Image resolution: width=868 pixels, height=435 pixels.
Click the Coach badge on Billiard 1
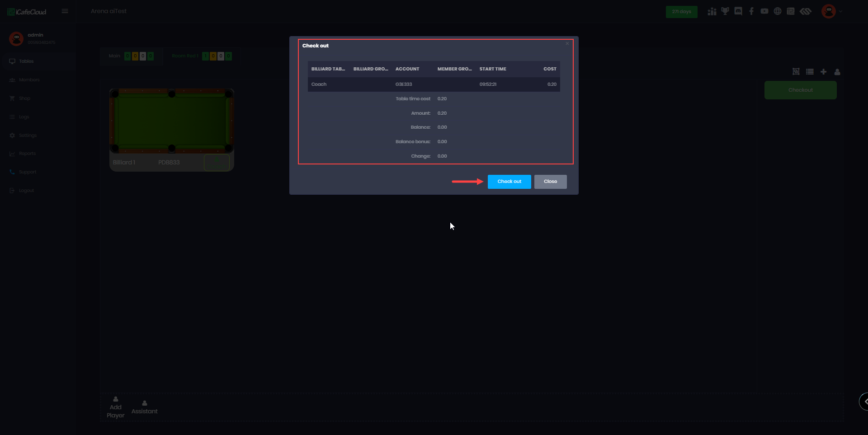(217, 163)
